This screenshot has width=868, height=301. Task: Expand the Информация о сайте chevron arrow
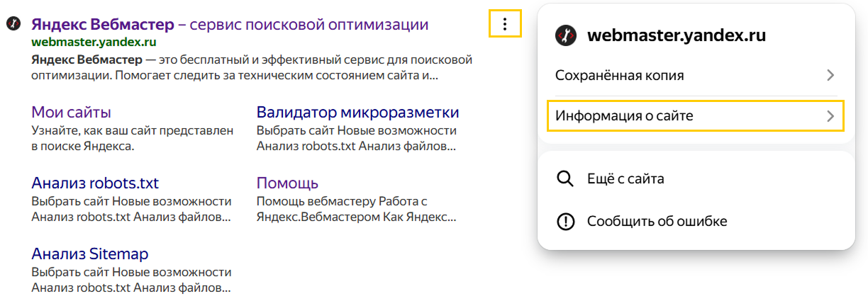coord(831,116)
